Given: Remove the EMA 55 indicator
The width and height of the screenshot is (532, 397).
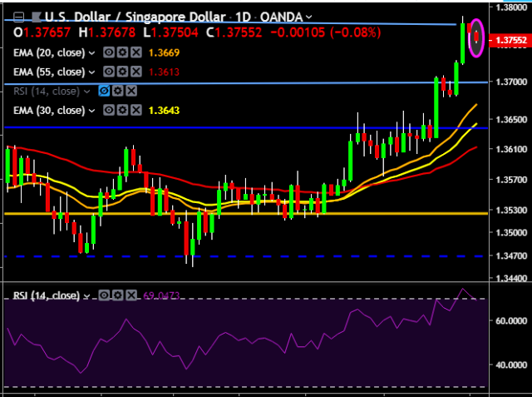Looking at the screenshot, I should point(136,72).
